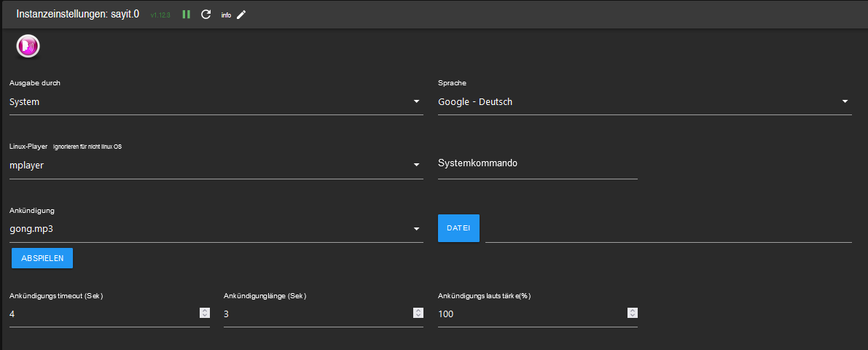Click the DATEI upload button
This screenshot has height=350, width=868.
click(458, 228)
